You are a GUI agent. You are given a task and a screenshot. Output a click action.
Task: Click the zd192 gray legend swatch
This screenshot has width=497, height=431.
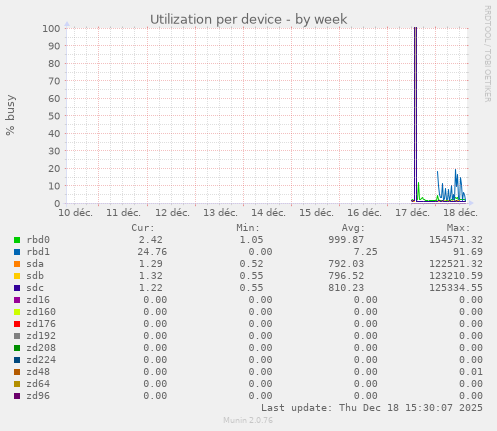[x=17, y=336]
